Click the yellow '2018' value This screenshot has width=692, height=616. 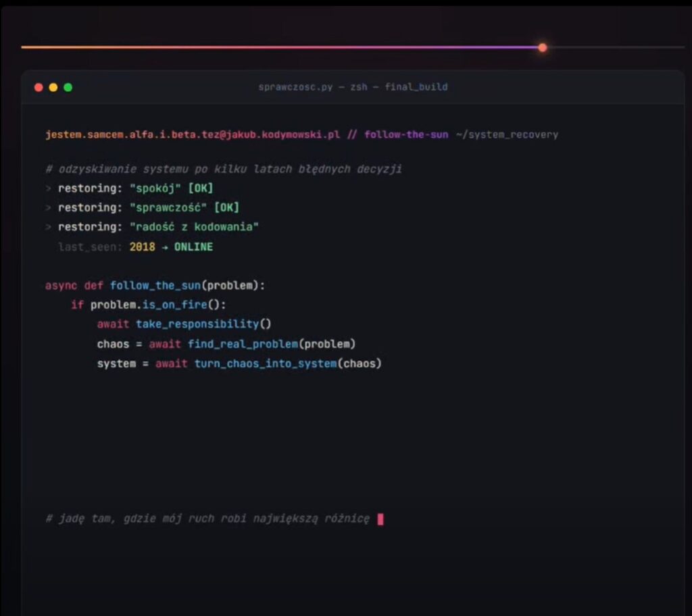pos(142,247)
